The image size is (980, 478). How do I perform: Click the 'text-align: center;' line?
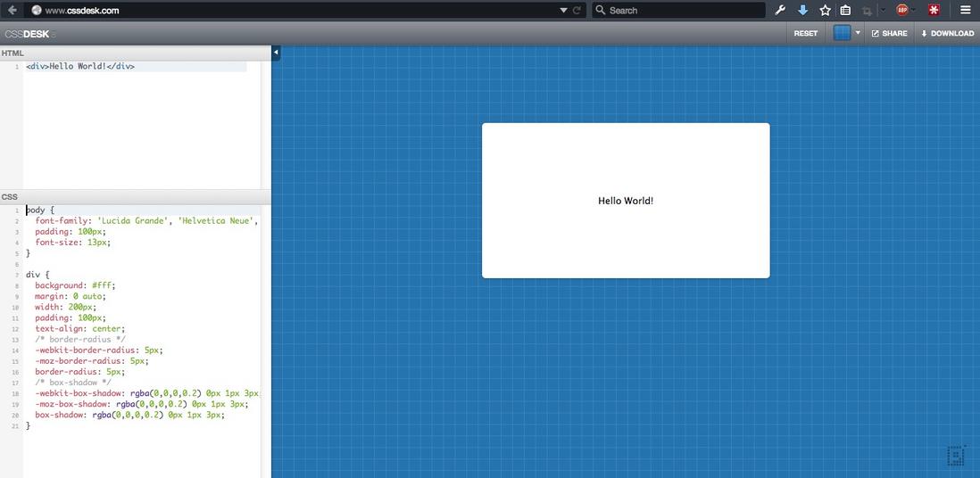coord(80,329)
